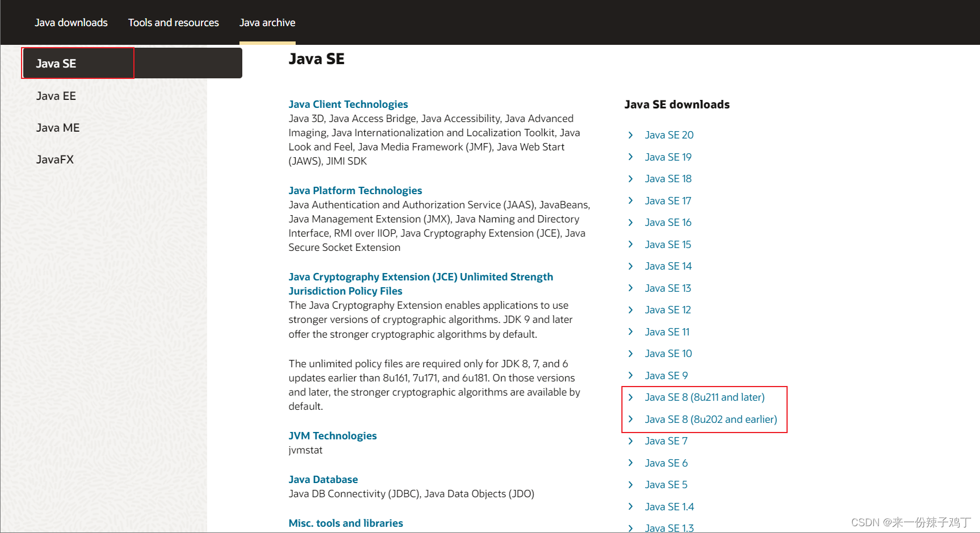Visit the Java Platform Technologies link
Screen dimensions: 980x533
pyautogui.click(x=355, y=191)
